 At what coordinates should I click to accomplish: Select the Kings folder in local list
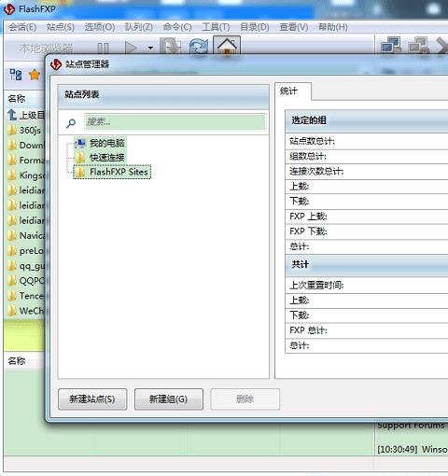click(x=26, y=175)
